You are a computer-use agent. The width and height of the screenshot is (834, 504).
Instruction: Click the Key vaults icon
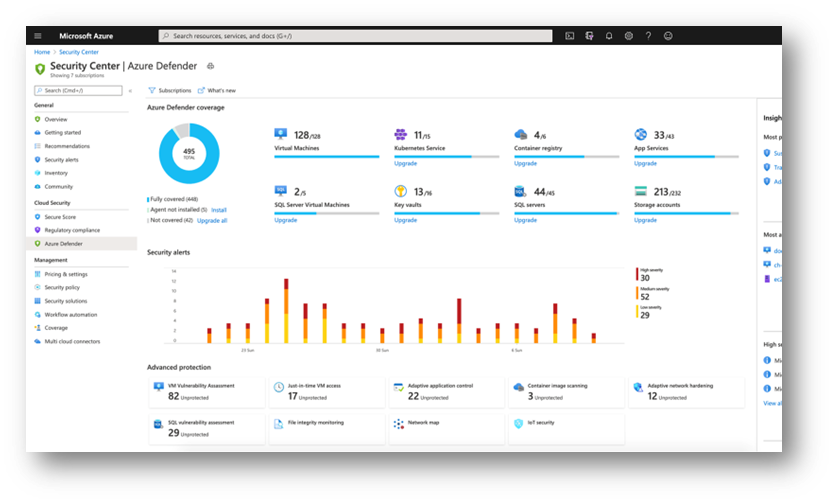(401, 191)
